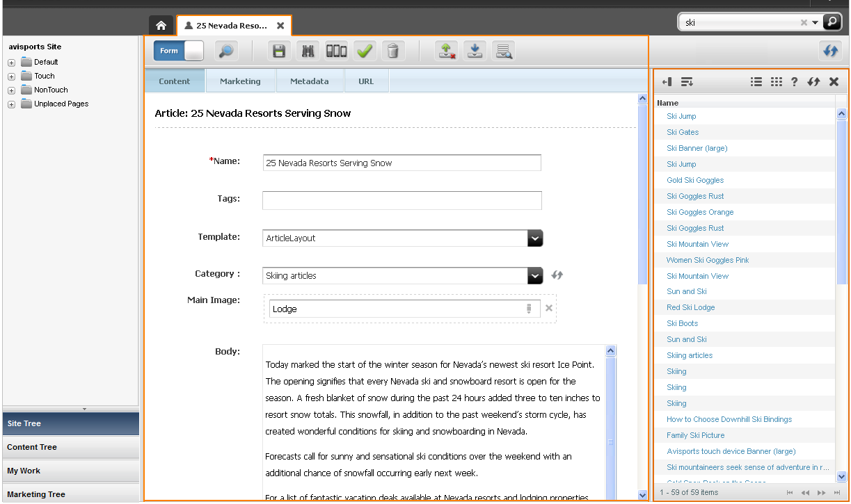Screen dimensions: 851x504
Task: Select the Content Tree panel button
Action: (x=71, y=447)
